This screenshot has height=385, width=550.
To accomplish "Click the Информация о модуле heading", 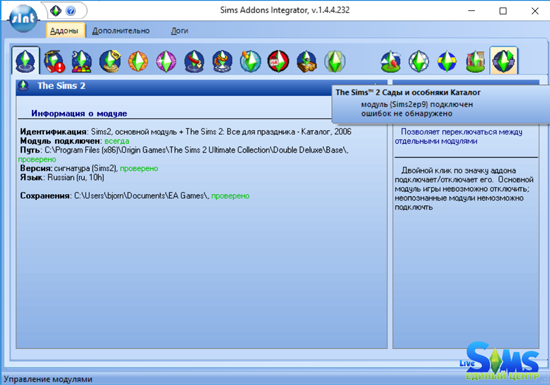I will coord(79,113).
